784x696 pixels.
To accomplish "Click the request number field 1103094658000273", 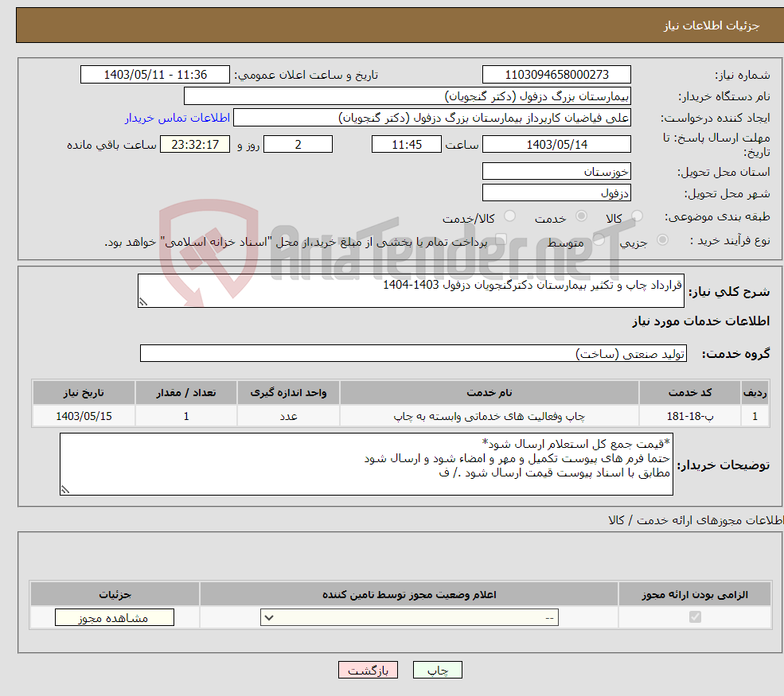I will pos(556,75).
